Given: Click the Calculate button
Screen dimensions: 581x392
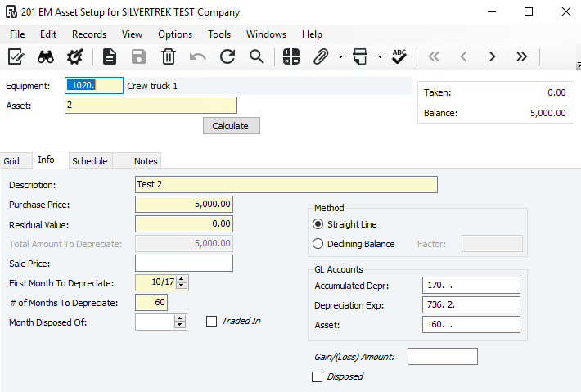Looking at the screenshot, I should click(x=232, y=126).
